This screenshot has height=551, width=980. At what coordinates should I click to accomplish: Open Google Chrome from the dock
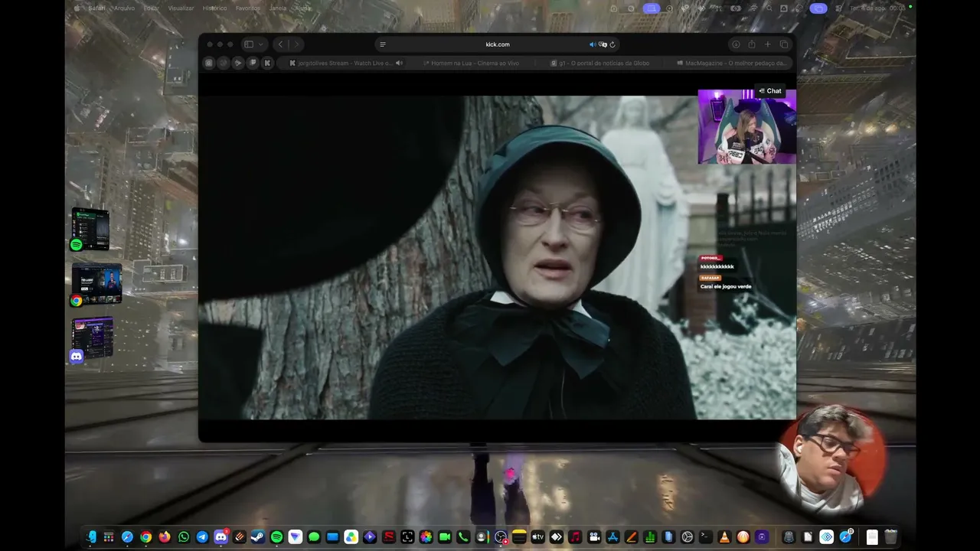146,537
